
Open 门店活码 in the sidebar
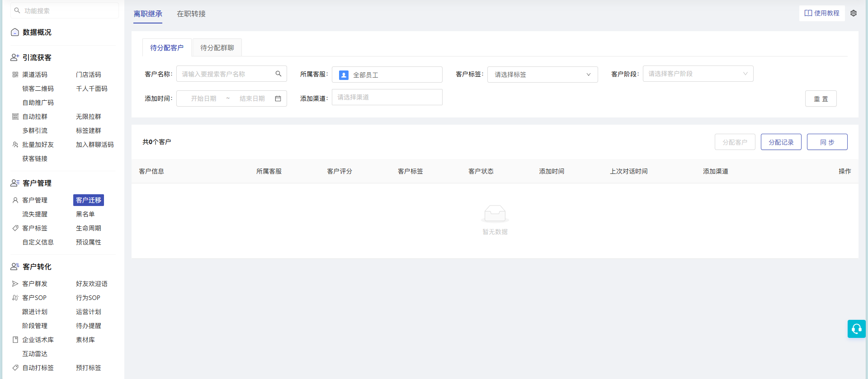coord(89,75)
